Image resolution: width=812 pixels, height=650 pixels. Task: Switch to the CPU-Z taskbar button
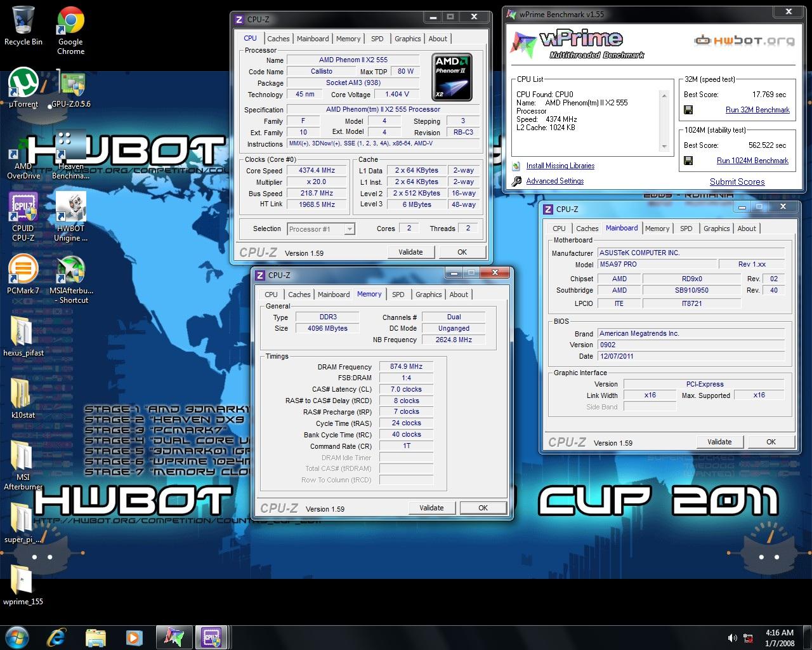[x=212, y=637]
